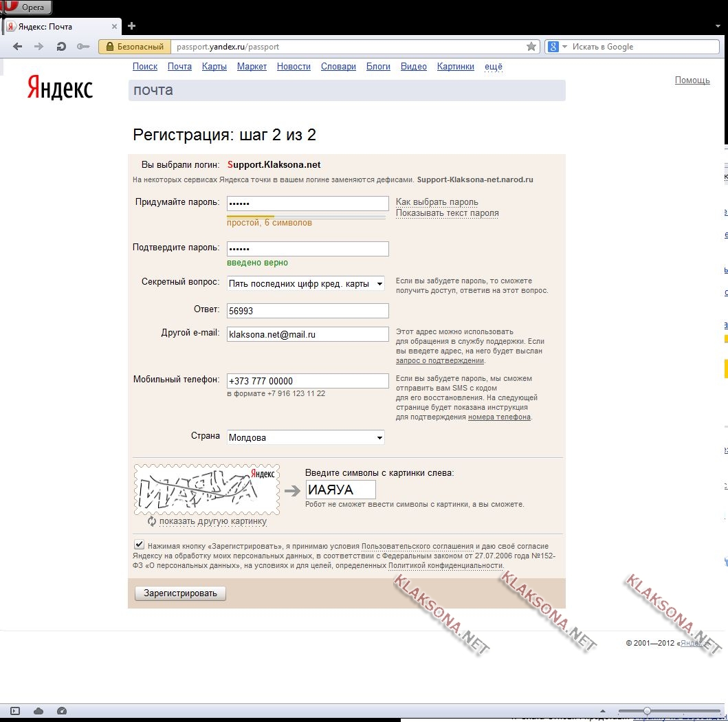
Task: Click the password strength indicator bar
Action: (x=306, y=217)
